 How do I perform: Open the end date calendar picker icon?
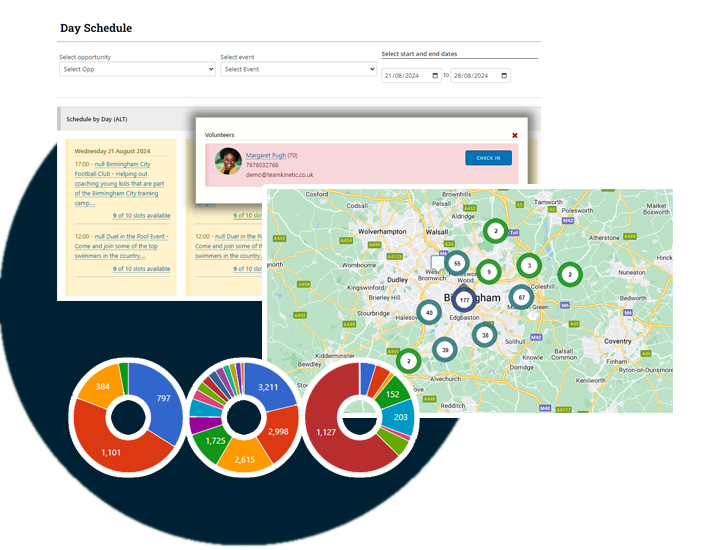(x=504, y=76)
